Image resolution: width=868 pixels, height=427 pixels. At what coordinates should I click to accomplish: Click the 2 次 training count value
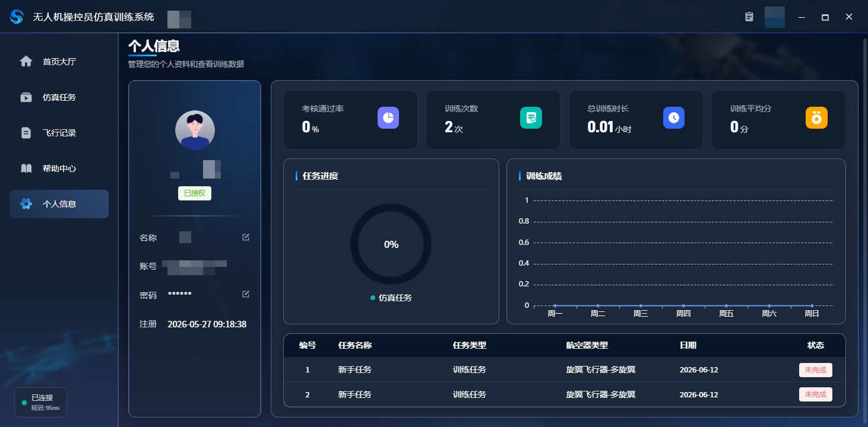[x=454, y=127]
